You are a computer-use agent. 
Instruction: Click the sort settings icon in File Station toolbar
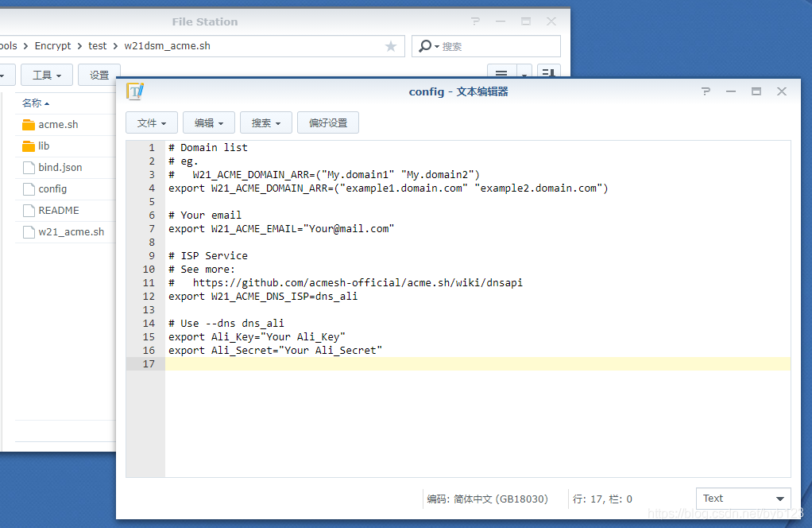click(x=549, y=72)
